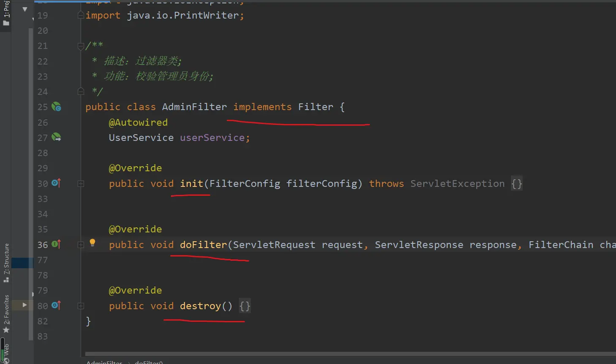The width and height of the screenshot is (616, 364).
Task: Click the userService field name
Action: coord(212,138)
